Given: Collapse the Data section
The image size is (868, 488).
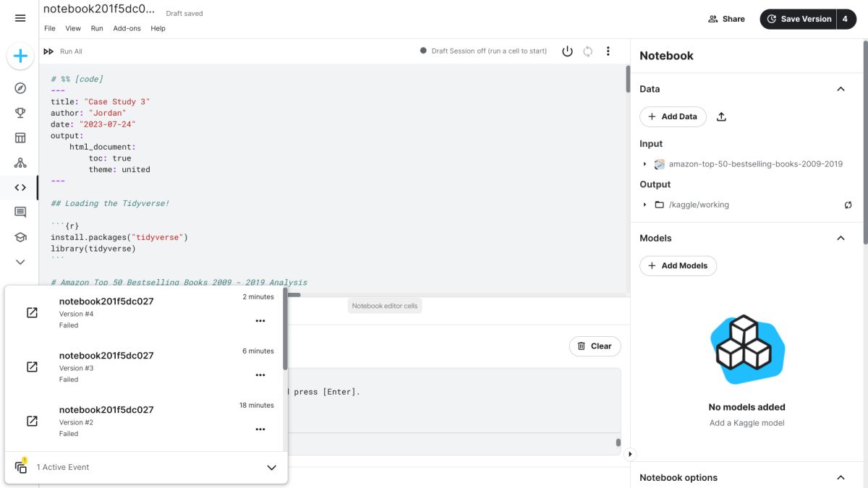Looking at the screenshot, I should (841, 89).
